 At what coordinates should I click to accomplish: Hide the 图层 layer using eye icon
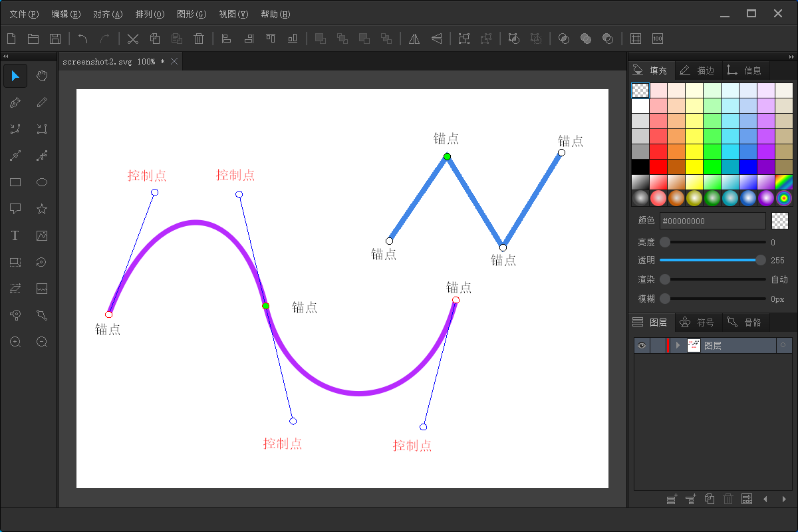pyautogui.click(x=642, y=345)
